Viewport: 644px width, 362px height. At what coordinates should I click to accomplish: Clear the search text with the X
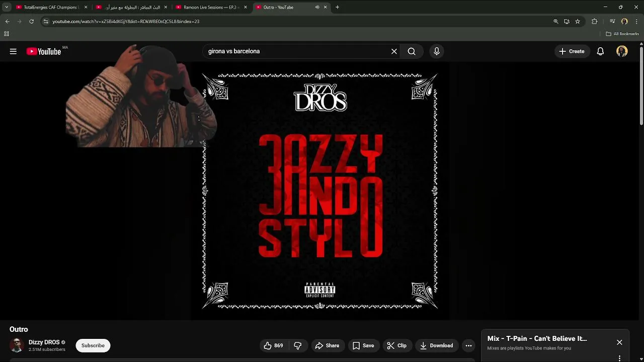coord(394,51)
